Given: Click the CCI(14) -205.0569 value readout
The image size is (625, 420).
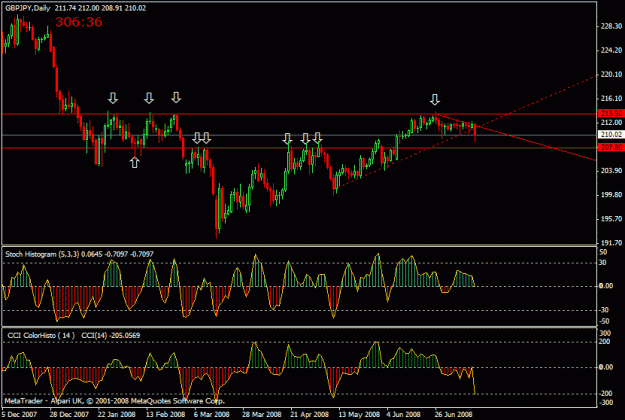Looking at the screenshot, I should pos(111,336).
